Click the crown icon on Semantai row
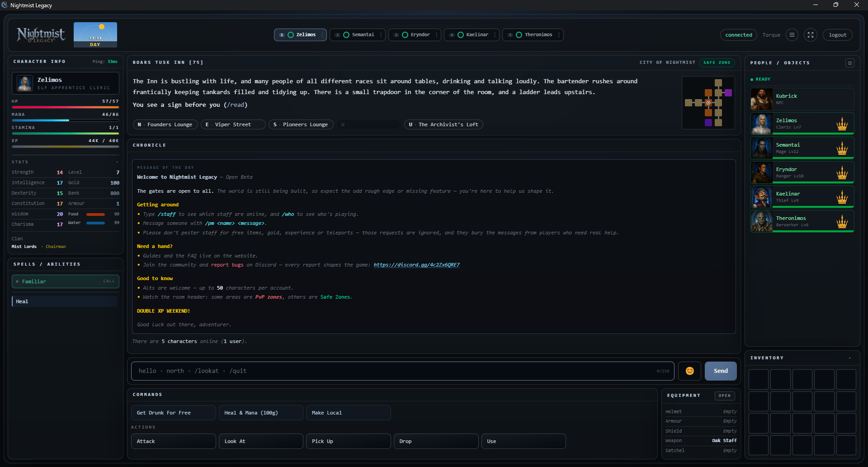Image resolution: width=868 pixels, height=467 pixels. [842, 148]
